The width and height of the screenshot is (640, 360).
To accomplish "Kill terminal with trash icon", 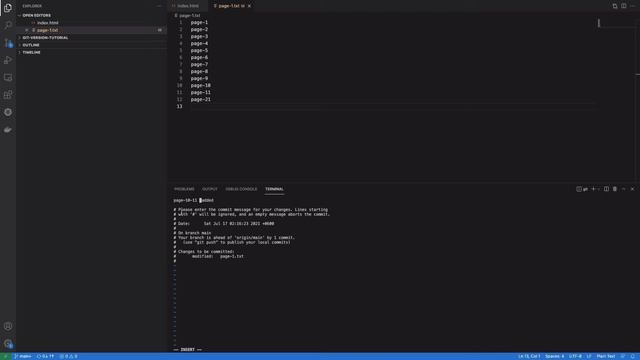I will (x=615, y=189).
